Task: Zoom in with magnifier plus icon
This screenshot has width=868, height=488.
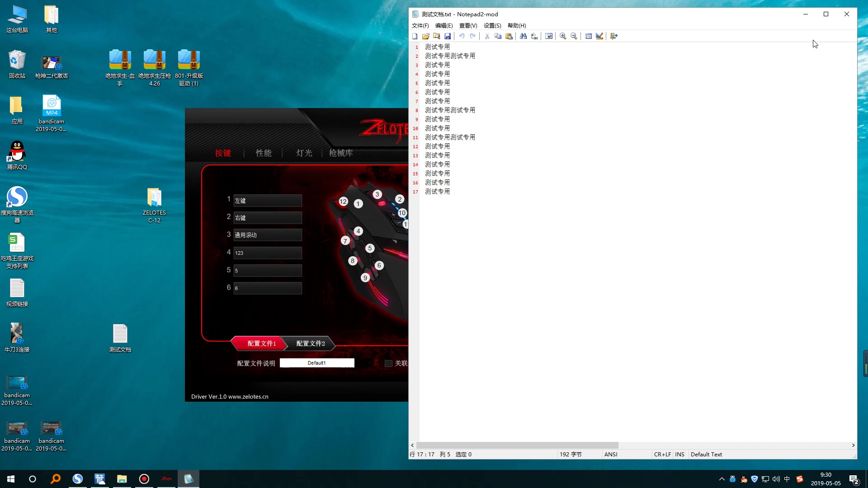Action: pos(563,36)
